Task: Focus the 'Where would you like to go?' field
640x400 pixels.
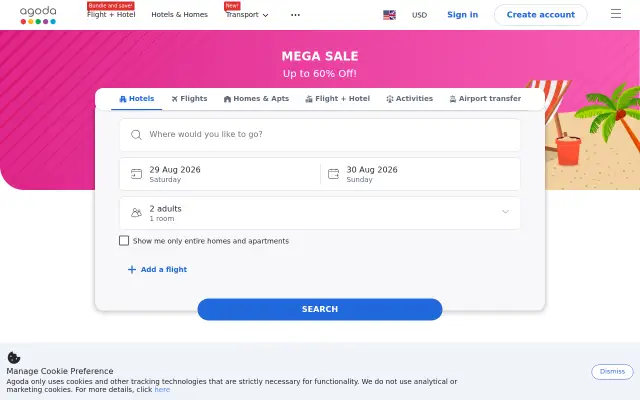Action: click(320, 135)
